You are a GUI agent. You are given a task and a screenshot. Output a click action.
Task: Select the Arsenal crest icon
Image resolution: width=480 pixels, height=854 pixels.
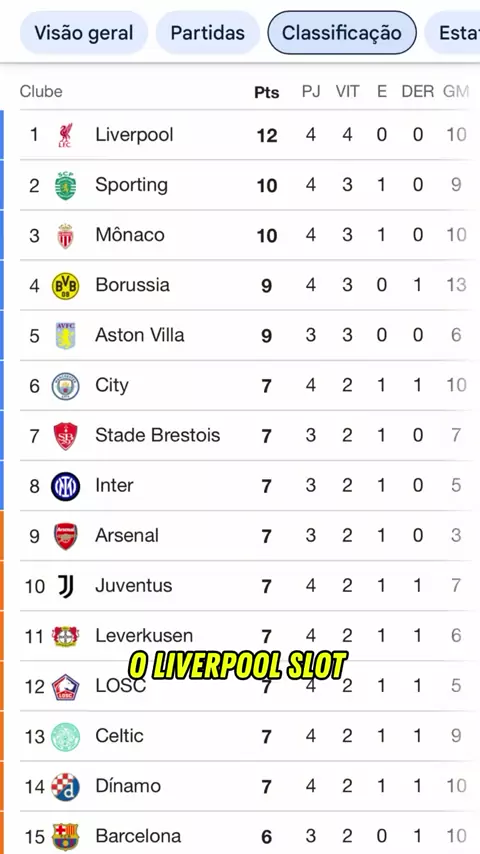click(65, 536)
